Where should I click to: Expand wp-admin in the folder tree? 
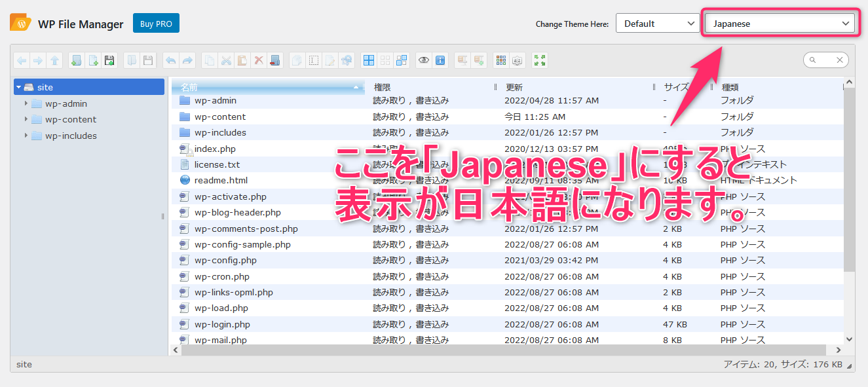[x=26, y=103]
